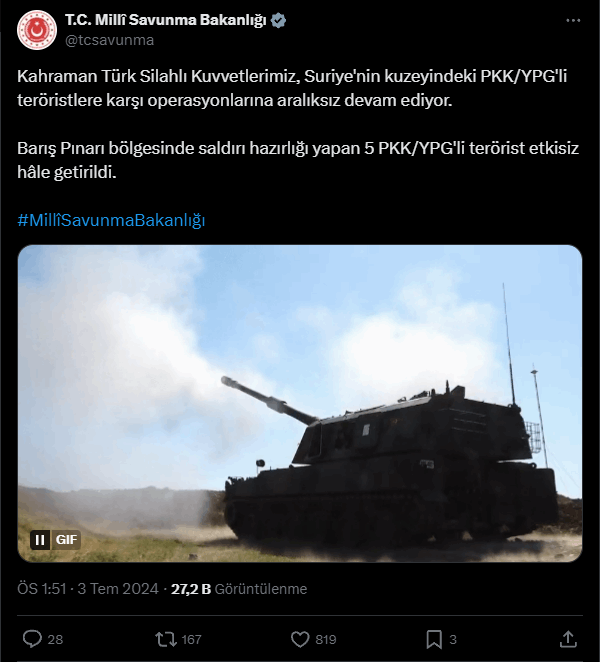Click the share upload icon
This screenshot has height=662, width=600.
(x=568, y=639)
